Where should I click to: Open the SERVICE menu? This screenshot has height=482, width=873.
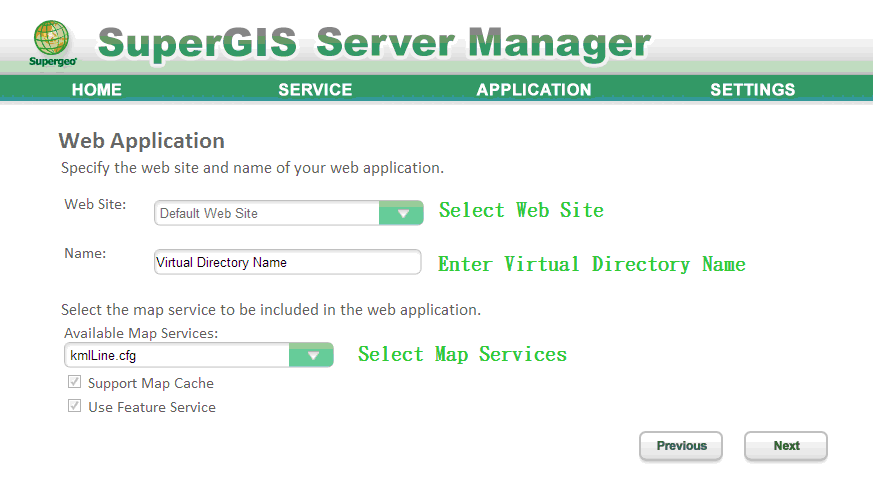[315, 90]
